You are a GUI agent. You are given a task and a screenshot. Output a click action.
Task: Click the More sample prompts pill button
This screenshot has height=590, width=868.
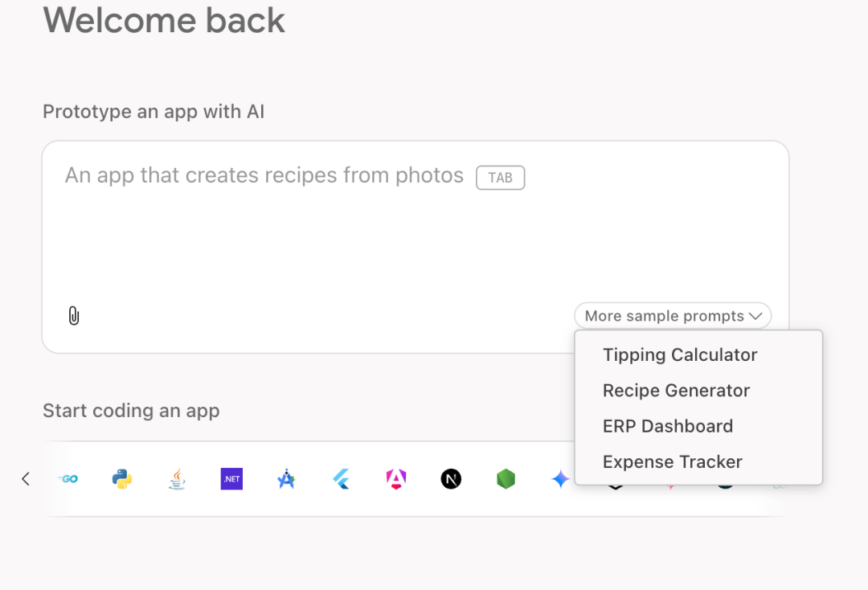click(672, 315)
